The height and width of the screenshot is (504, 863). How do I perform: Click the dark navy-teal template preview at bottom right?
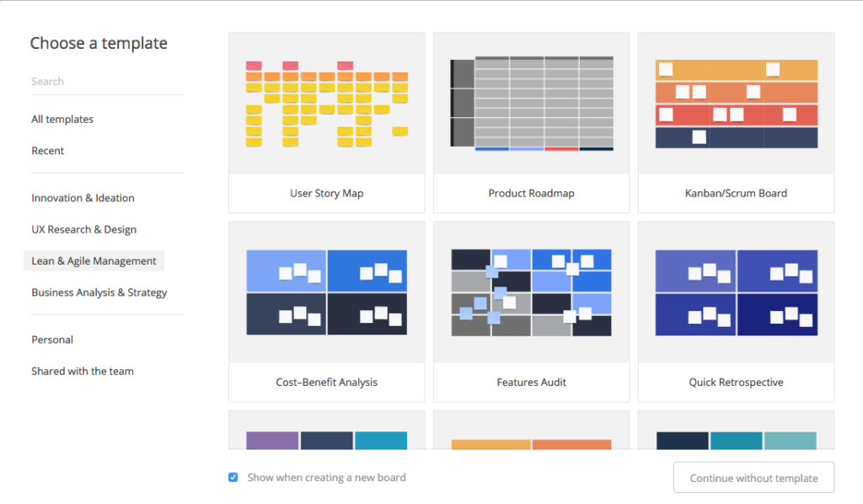tap(736, 430)
